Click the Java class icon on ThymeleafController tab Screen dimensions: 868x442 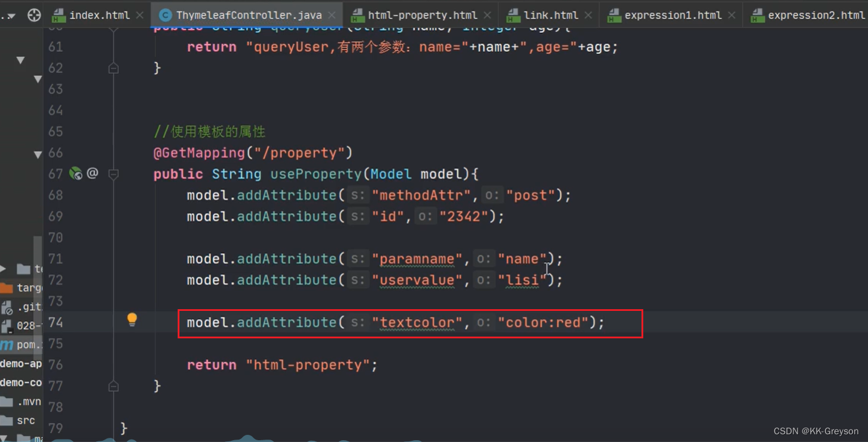pos(165,15)
